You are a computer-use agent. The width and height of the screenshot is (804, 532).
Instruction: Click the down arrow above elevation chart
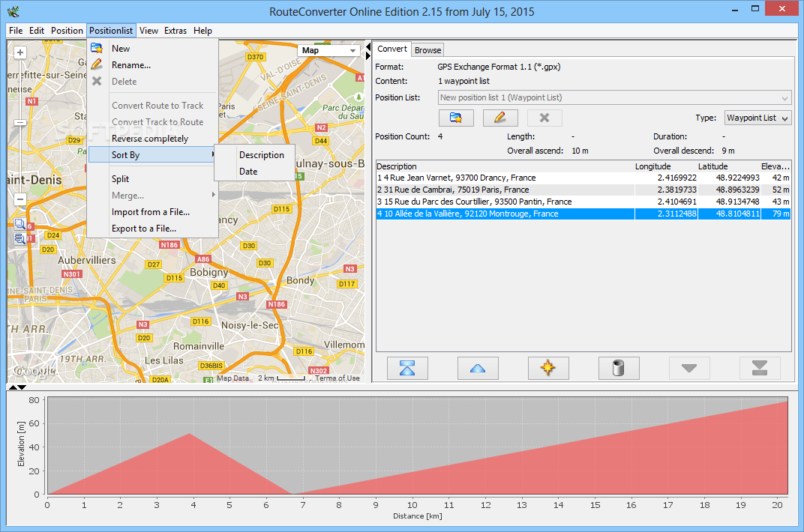click(22, 387)
